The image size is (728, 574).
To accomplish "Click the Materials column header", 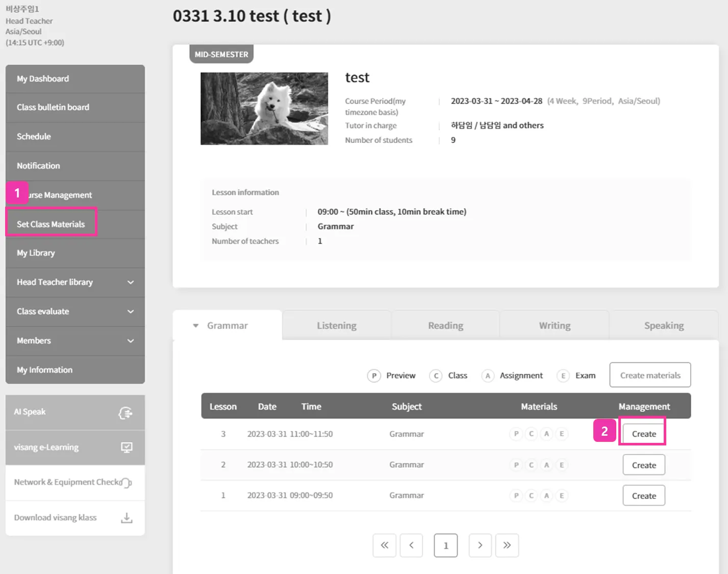I will point(539,407).
